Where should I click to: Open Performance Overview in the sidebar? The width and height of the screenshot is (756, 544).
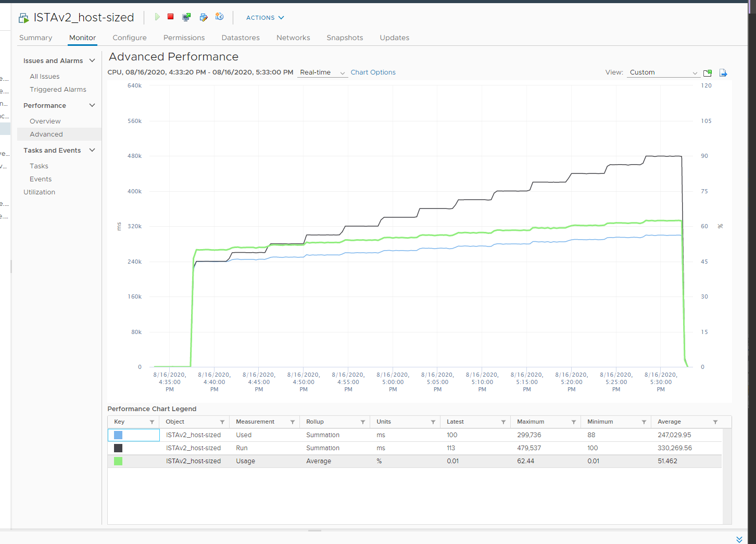pos(45,121)
